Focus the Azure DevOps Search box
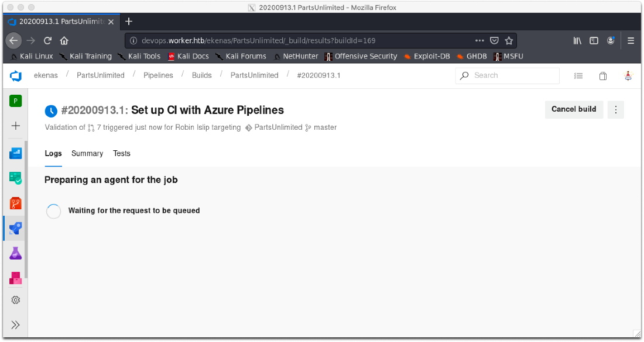 coord(507,76)
